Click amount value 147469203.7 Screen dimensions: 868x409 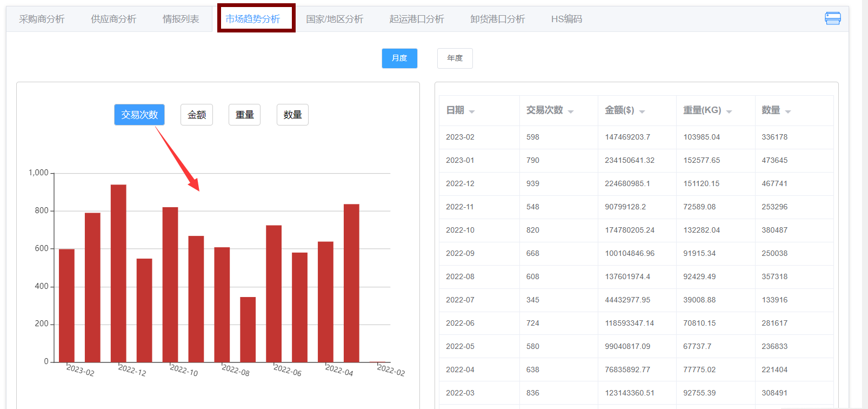click(x=627, y=137)
